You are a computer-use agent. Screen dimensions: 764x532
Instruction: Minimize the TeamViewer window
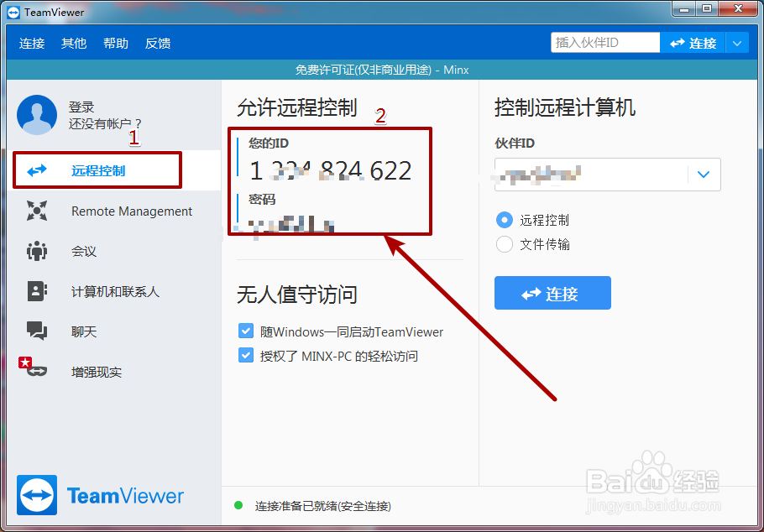click(x=684, y=8)
